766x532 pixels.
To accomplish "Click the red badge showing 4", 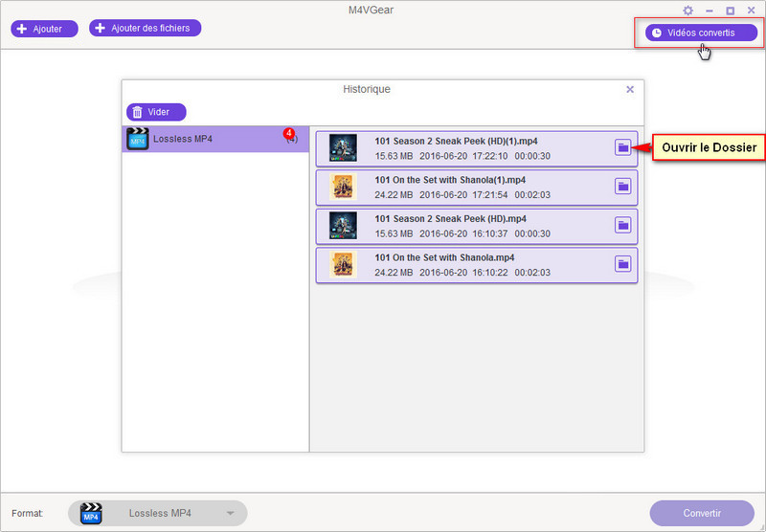I will click(289, 133).
